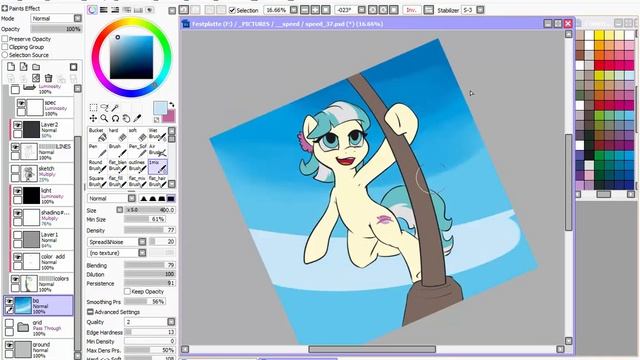640x360 pixels.
Task: Enable Preserve Opacity checkbox
Action: point(5,39)
